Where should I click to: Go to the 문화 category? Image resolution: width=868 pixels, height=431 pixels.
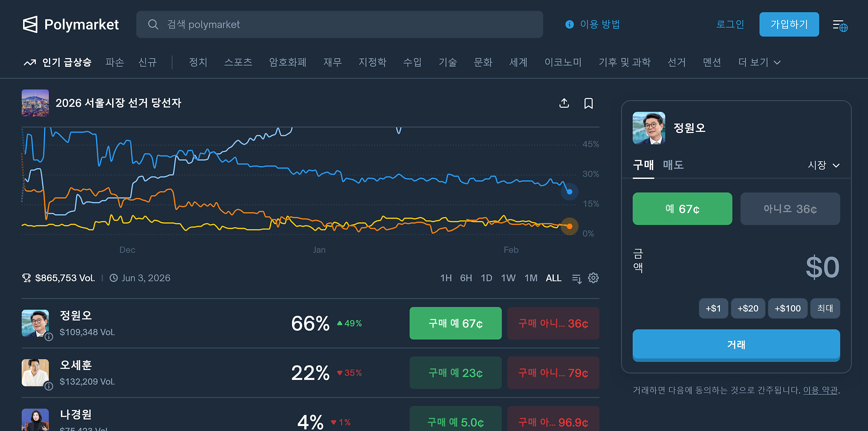(483, 62)
